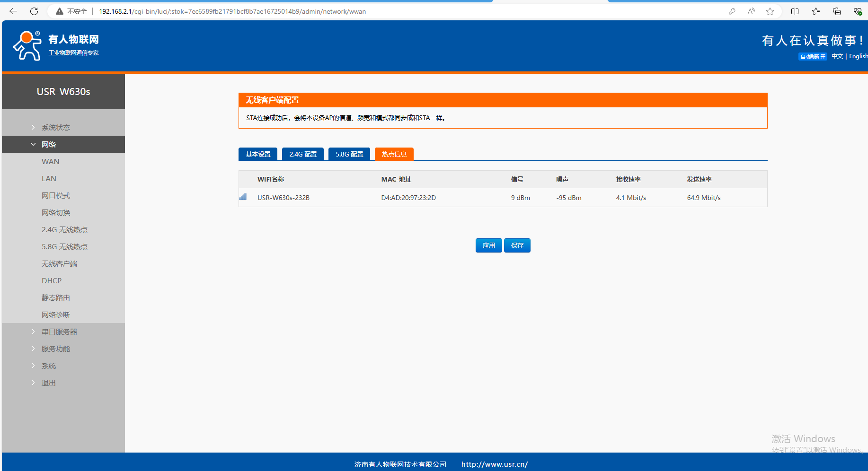Collapse the 网络 menu section
This screenshot has height=471, width=868.
pos(48,144)
